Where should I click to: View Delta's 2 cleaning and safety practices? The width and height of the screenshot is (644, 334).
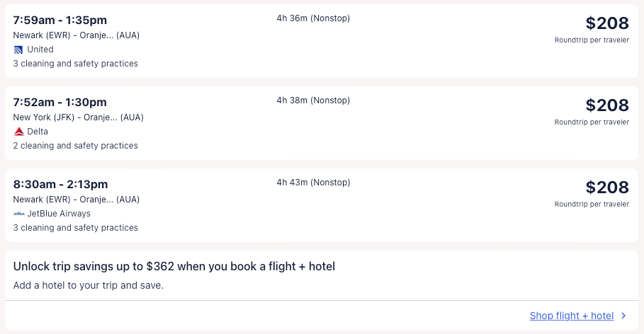tap(75, 146)
